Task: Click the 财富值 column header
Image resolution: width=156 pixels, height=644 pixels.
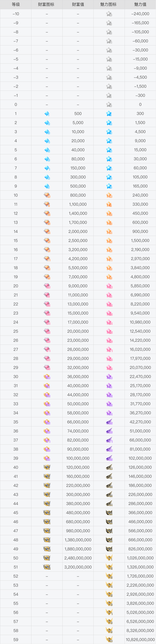Action: tap(78, 5)
